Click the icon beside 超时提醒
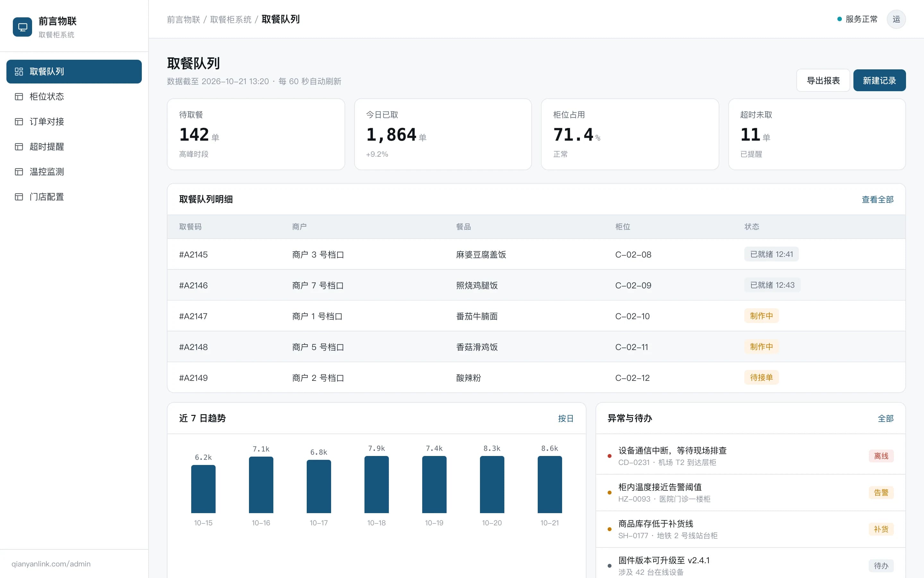Image resolution: width=924 pixels, height=578 pixels. coord(19,147)
